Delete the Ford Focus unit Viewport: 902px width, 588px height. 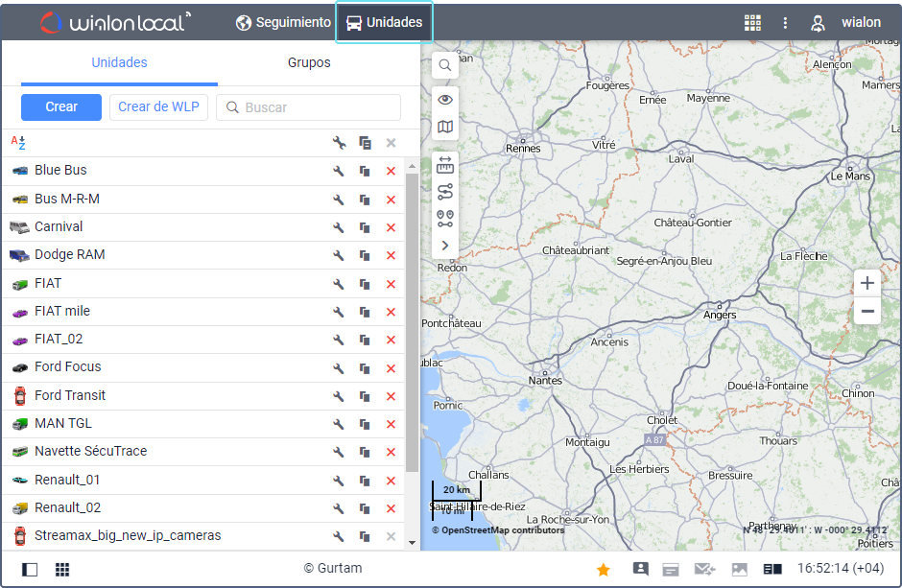(x=391, y=368)
